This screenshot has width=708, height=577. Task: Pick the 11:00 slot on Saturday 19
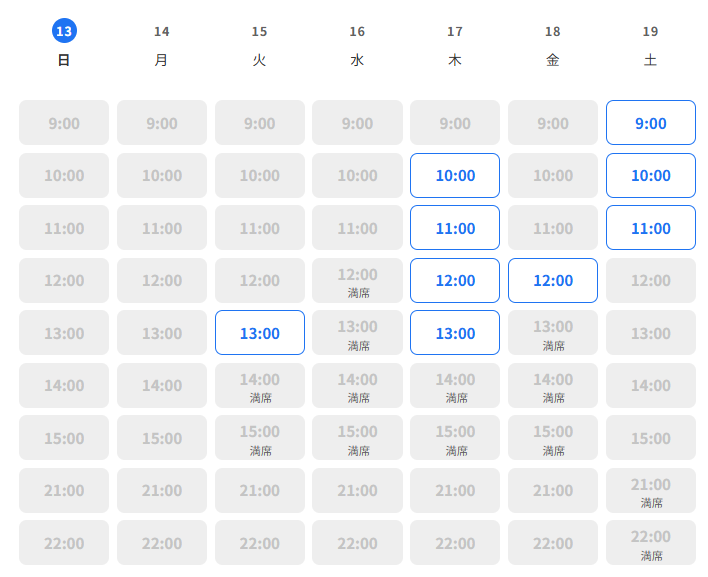point(651,228)
